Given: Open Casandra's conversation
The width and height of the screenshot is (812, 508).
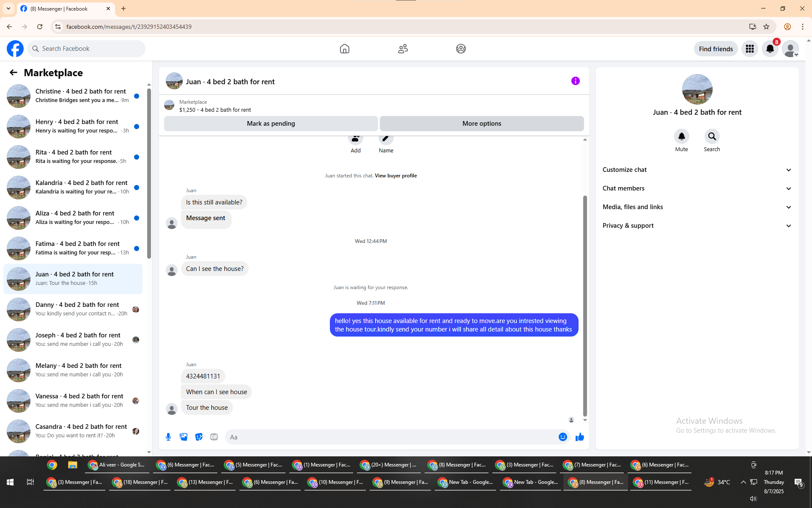Looking at the screenshot, I should point(73,431).
